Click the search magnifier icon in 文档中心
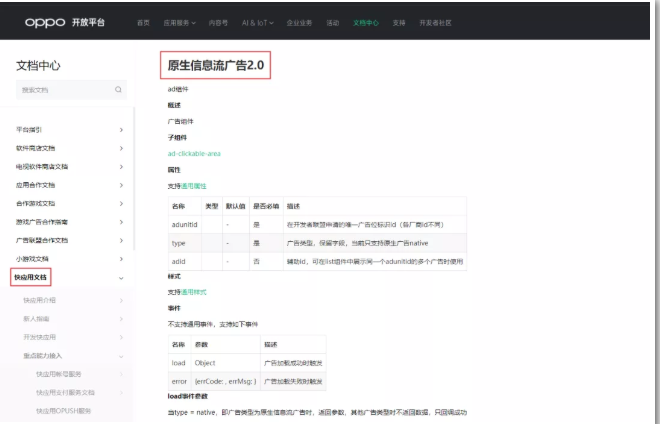The image size is (660, 424). tap(118, 89)
